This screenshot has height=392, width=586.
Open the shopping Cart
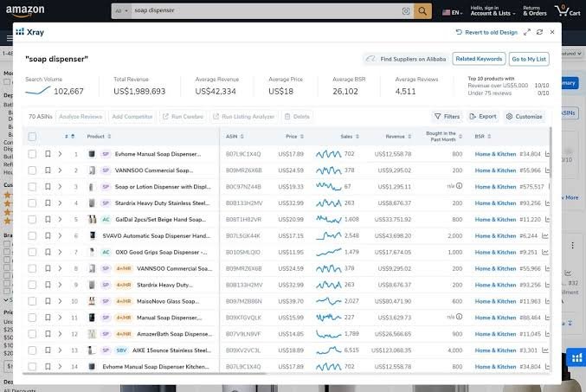coord(568,10)
